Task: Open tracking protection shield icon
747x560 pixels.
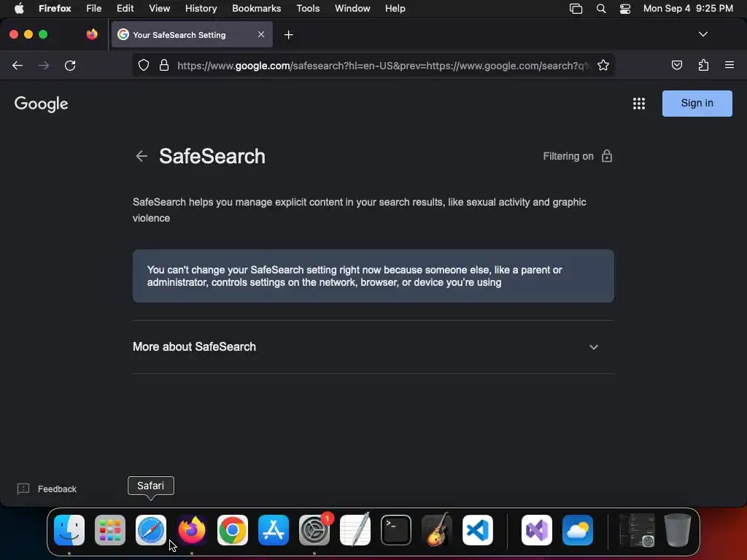Action: (144, 65)
